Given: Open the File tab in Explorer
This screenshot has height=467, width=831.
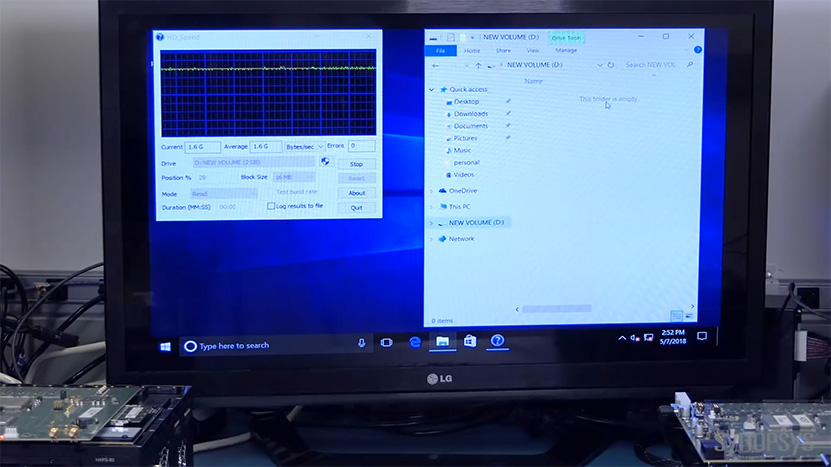Looking at the screenshot, I should point(440,51).
